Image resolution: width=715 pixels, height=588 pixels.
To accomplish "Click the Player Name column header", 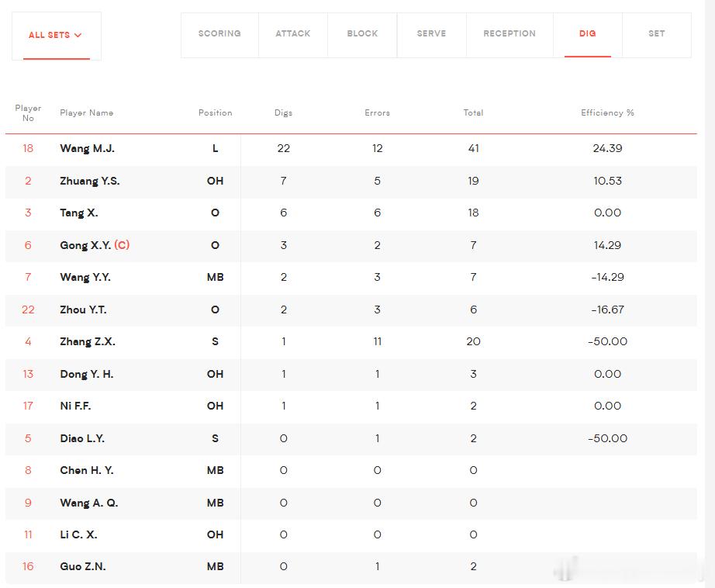I will (x=87, y=112).
